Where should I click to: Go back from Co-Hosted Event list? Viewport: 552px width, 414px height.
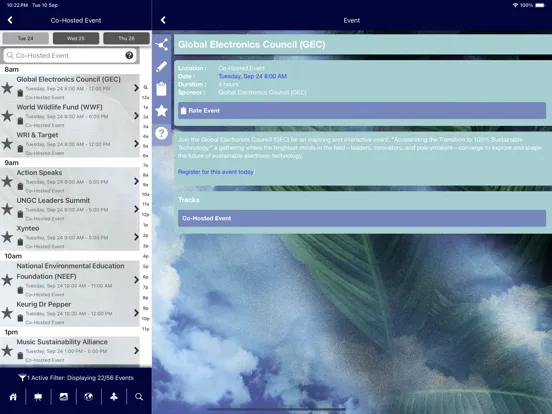pos(10,20)
